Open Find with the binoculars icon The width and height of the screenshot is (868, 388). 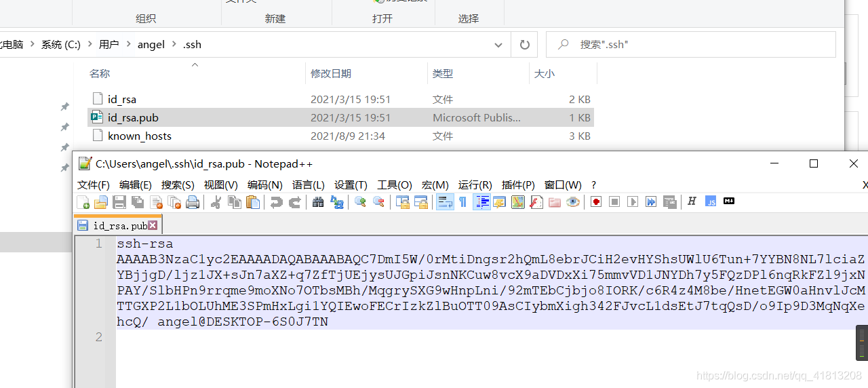tap(318, 202)
